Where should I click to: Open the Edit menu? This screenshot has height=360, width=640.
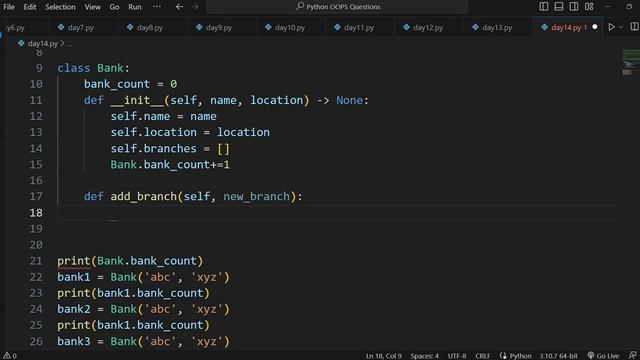[30, 7]
